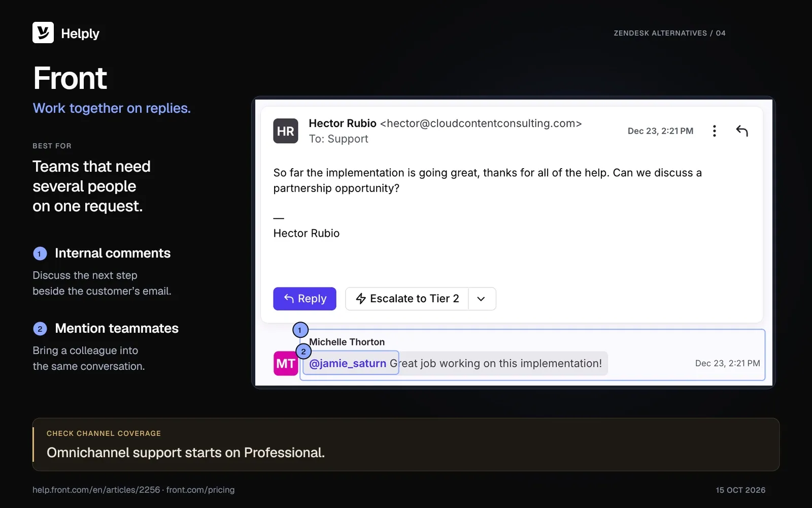Click the comment text "Great job working on this implementation!"
812x508 pixels.
point(496,363)
